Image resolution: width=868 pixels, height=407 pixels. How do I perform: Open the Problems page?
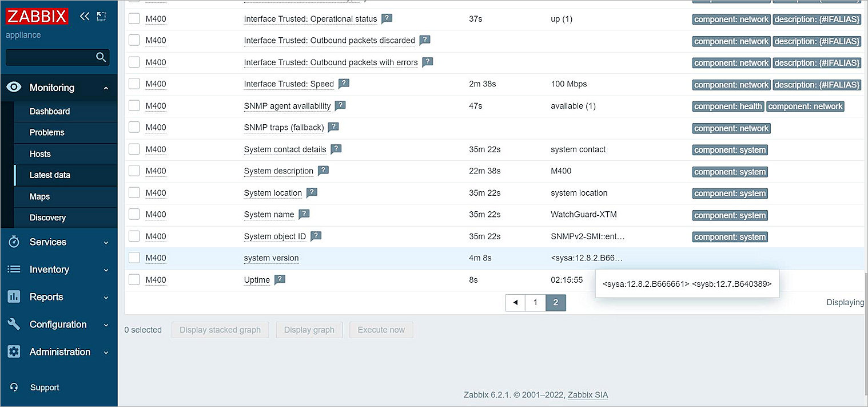[x=47, y=132]
